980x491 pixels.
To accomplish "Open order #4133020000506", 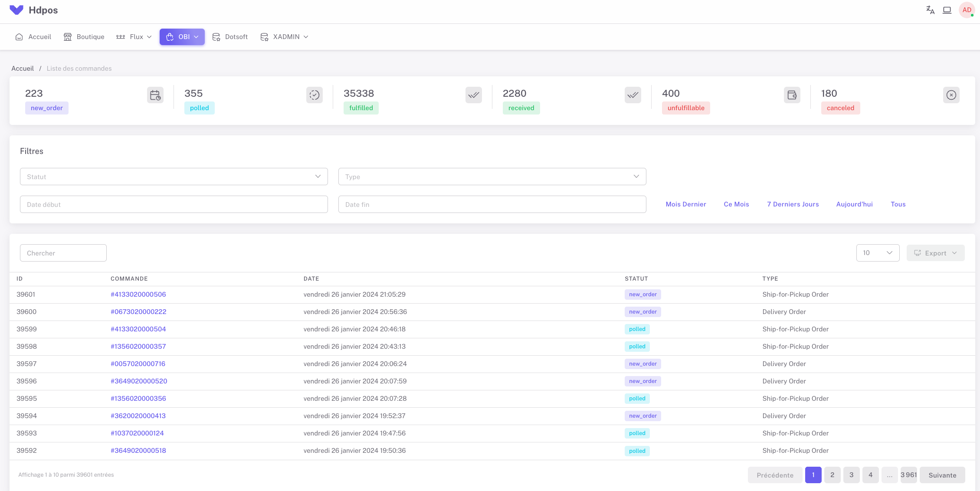I will (x=138, y=295).
